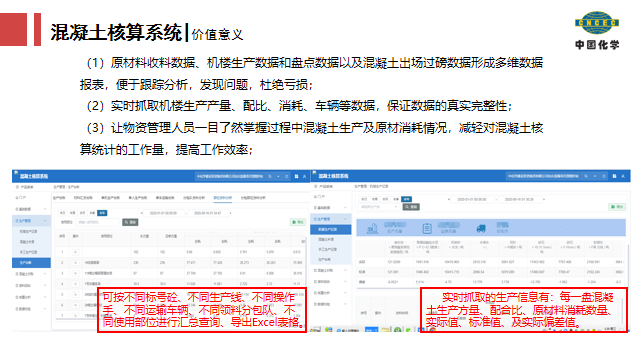Screen dimensions: 640x360
Task: Click the 产品菜单 hamburger icon in right screenshot
Action: point(315,186)
